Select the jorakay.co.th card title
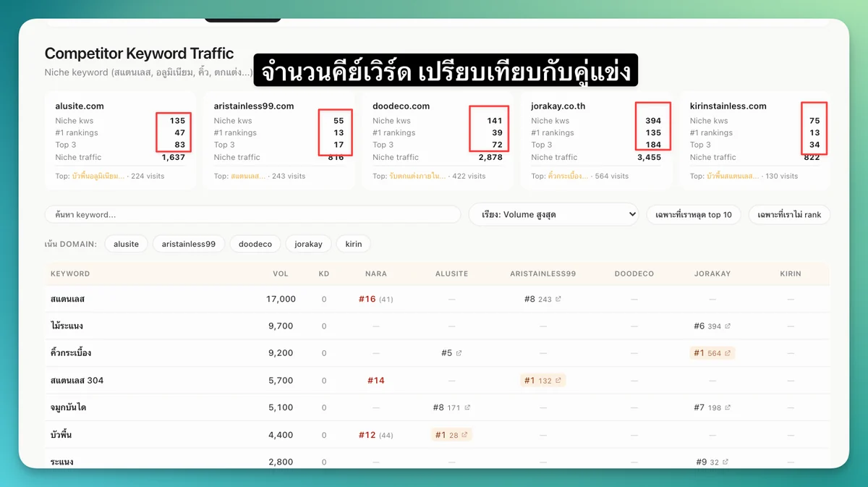Image resolution: width=868 pixels, height=487 pixels. pos(558,106)
